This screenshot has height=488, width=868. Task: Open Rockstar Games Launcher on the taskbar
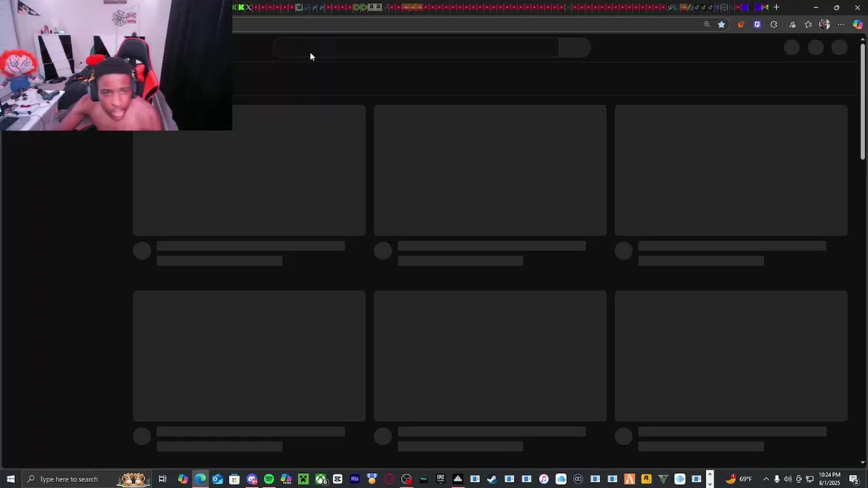point(646,479)
